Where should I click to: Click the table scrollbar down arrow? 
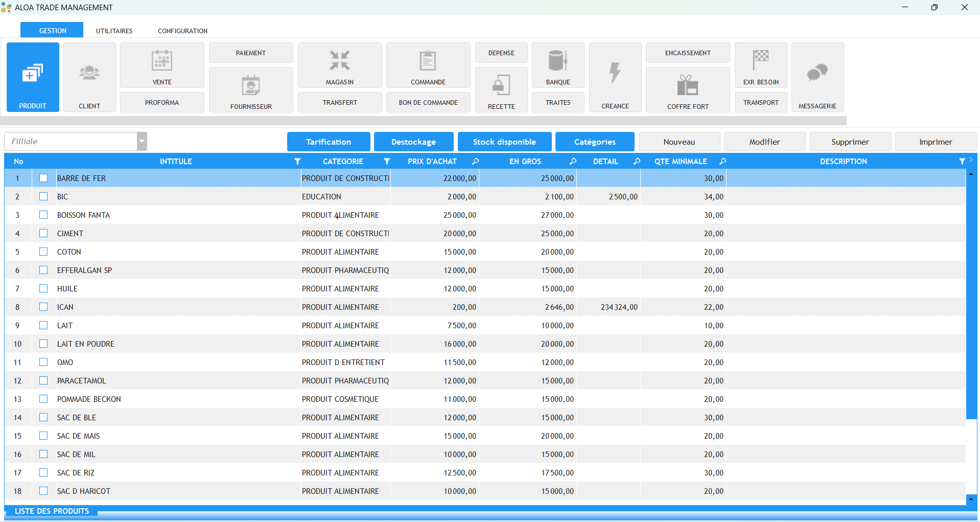pyautogui.click(x=971, y=499)
